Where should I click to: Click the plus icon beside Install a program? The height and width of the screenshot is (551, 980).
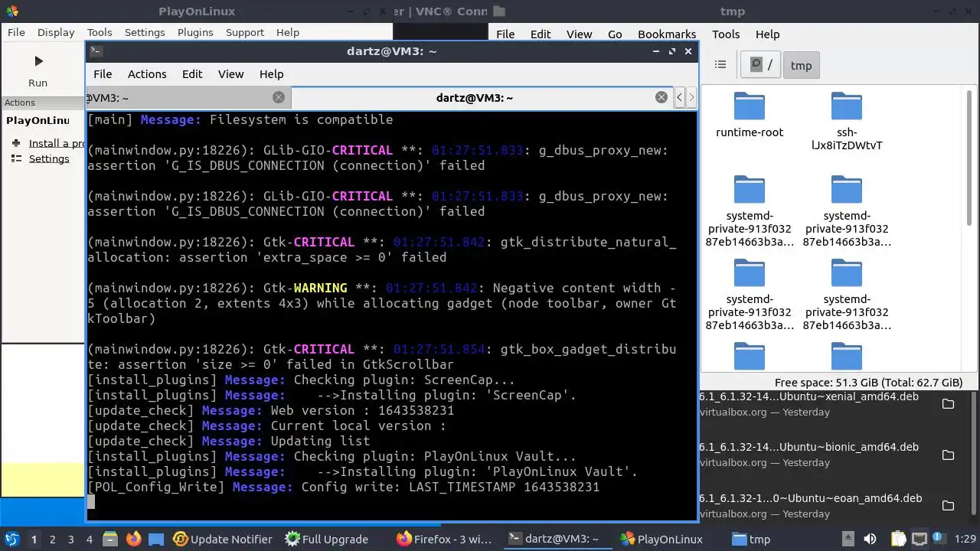point(16,143)
